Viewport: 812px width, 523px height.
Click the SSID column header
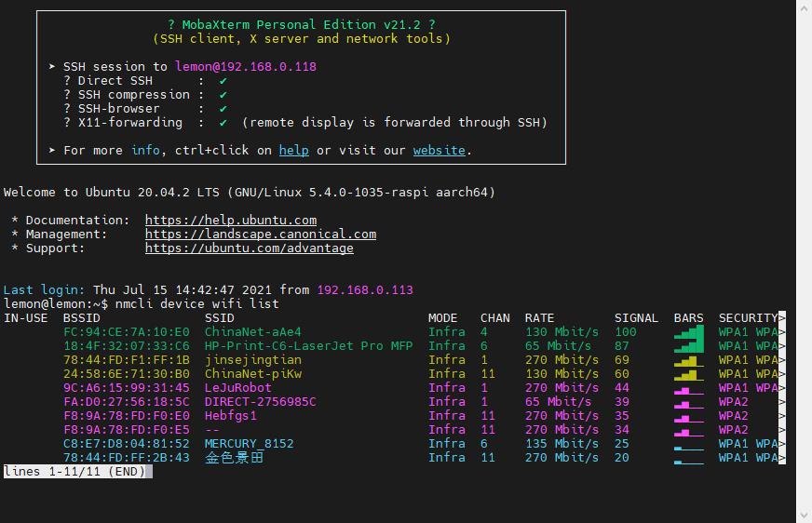(220, 317)
